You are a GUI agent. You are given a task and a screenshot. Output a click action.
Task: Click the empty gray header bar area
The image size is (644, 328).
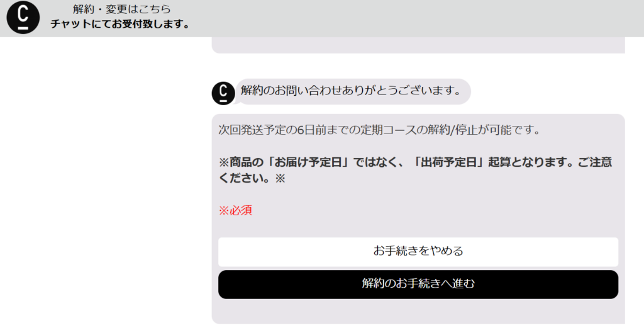pyautogui.click(x=411, y=18)
